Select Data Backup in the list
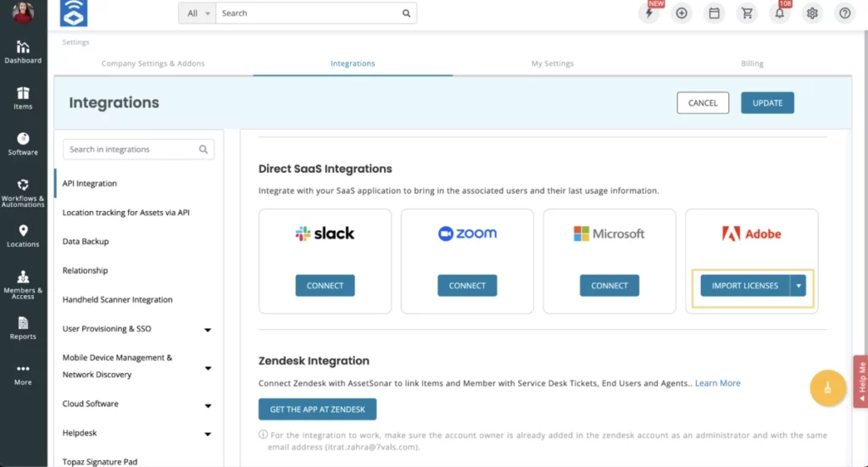This screenshot has height=467, width=868. (x=86, y=242)
